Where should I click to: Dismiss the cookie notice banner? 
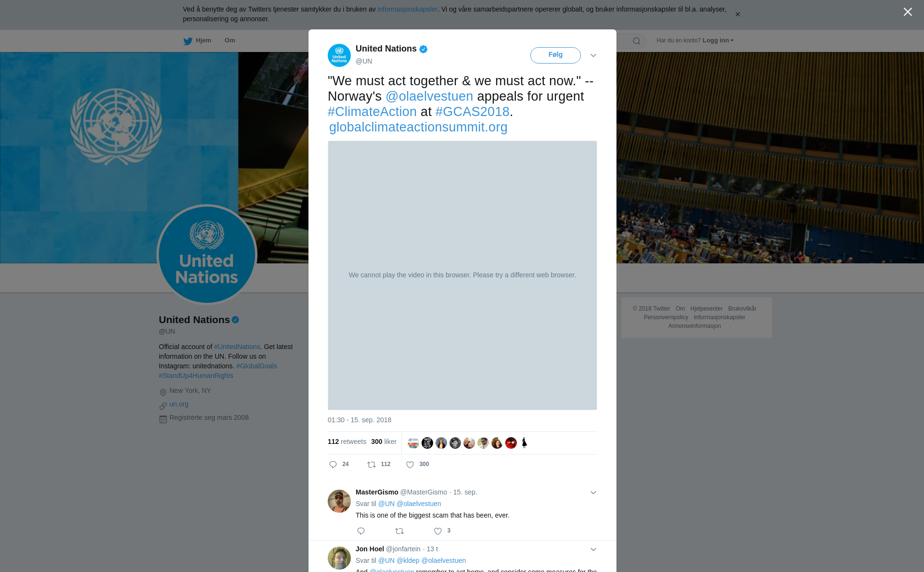coord(737,14)
